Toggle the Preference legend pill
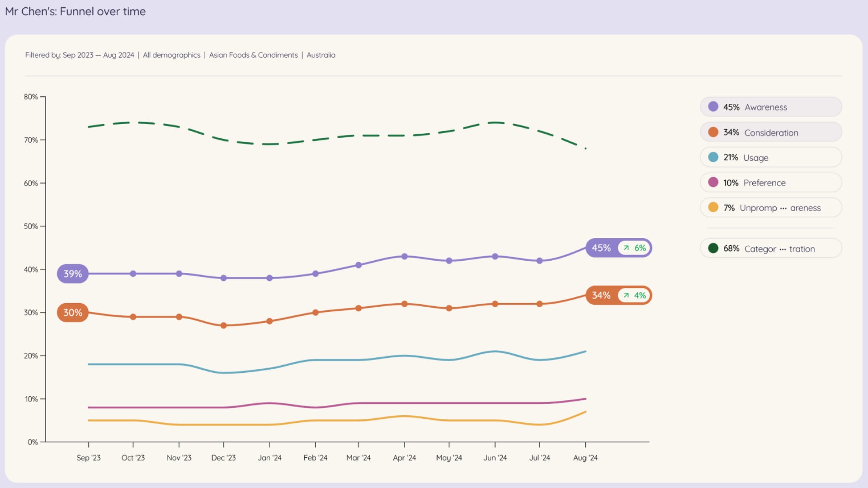Image resolution: width=868 pixels, height=488 pixels. coord(771,183)
